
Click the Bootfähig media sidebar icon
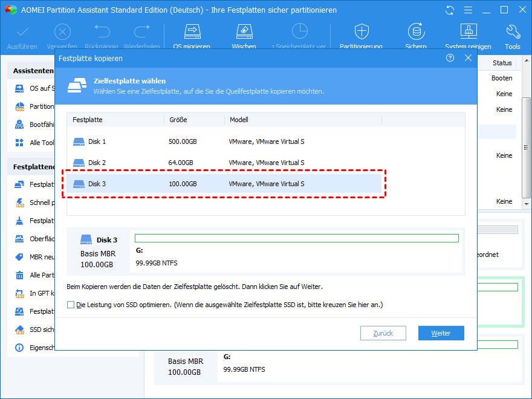coord(19,125)
